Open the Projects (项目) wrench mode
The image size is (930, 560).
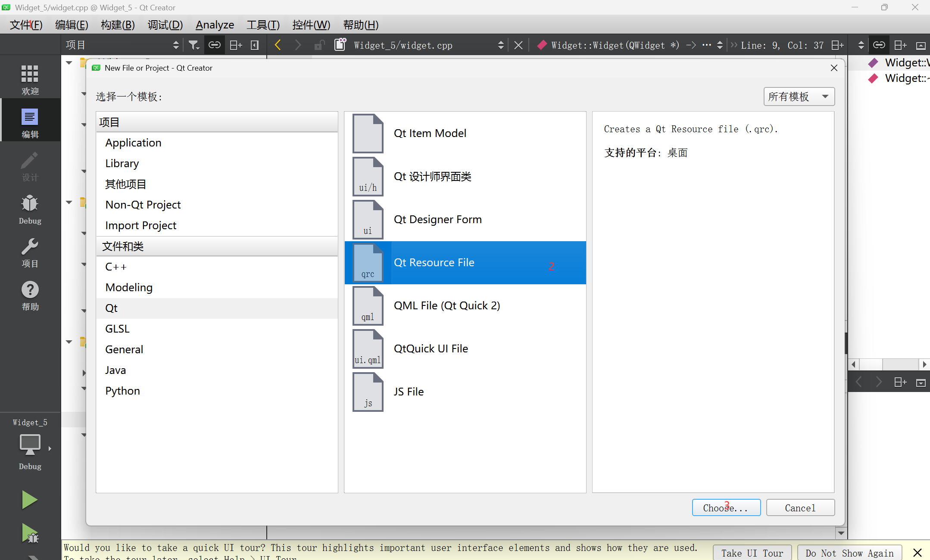30,253
